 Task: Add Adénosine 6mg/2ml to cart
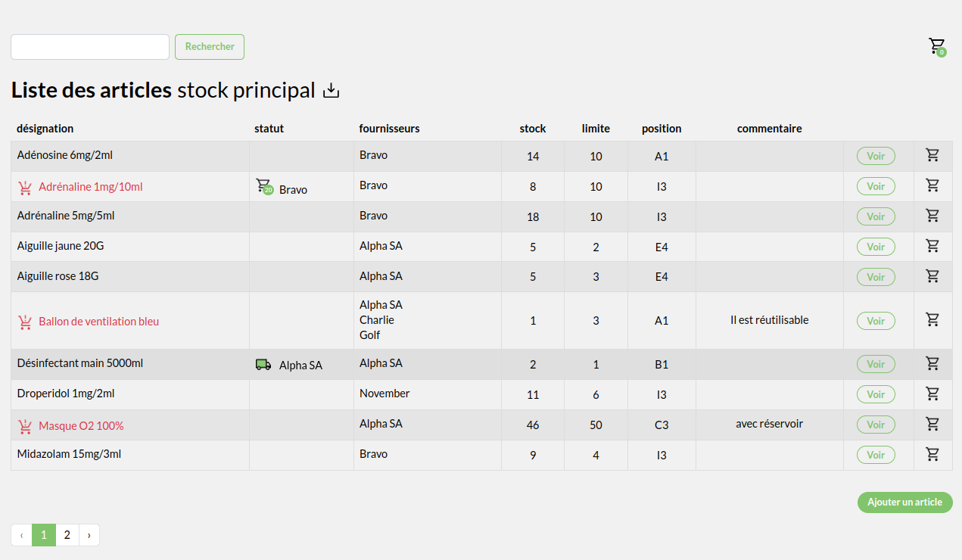(x=932, y=155)
